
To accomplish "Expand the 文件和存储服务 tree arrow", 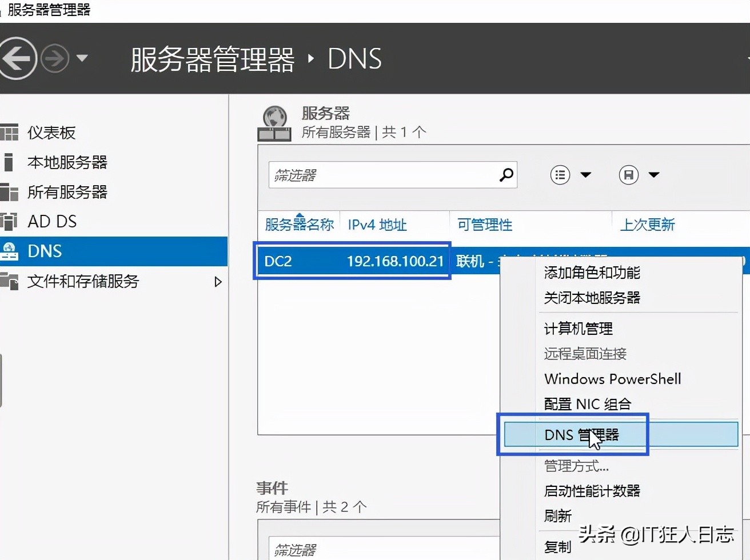I will coord(218,281).
